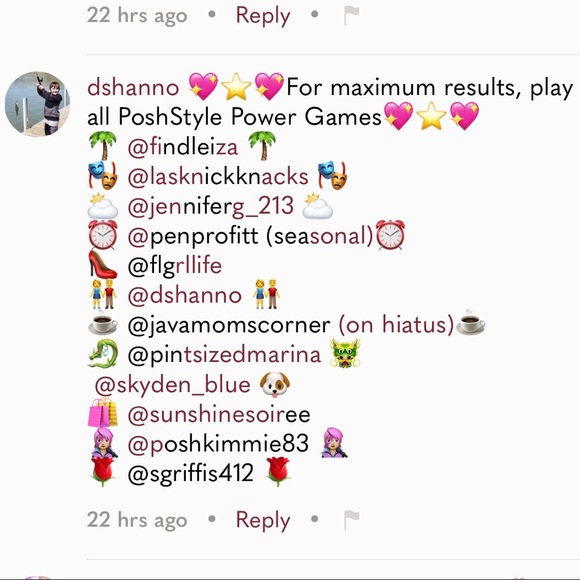Open dshanno's profile picture
The width and height of the screenshot is (580, 580).
click(37, 104)
